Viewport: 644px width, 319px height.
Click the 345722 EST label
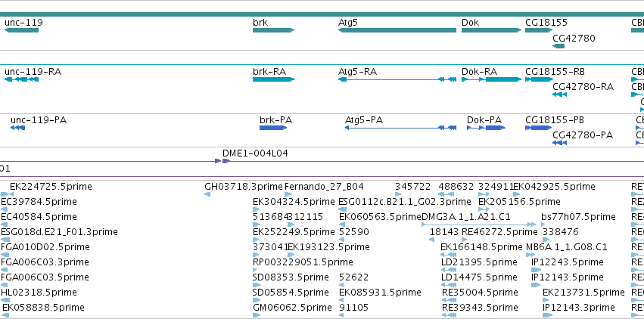pos(412,187)
